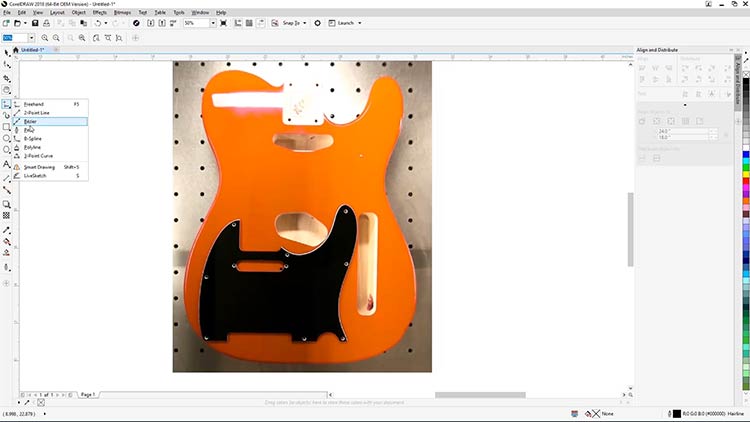Viewport: 750px width, 422px height.
Task: Open the Layout menu
Action: point(57,12)
